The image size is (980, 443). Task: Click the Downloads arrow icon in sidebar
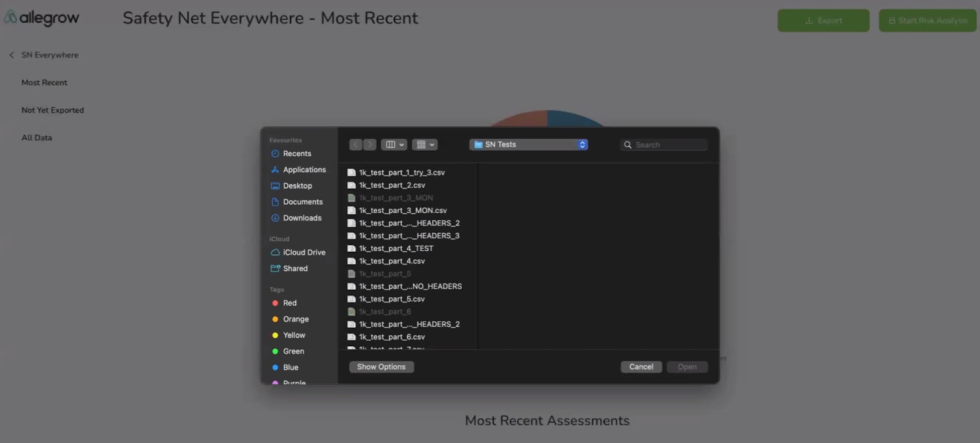[x=275, y=218]
